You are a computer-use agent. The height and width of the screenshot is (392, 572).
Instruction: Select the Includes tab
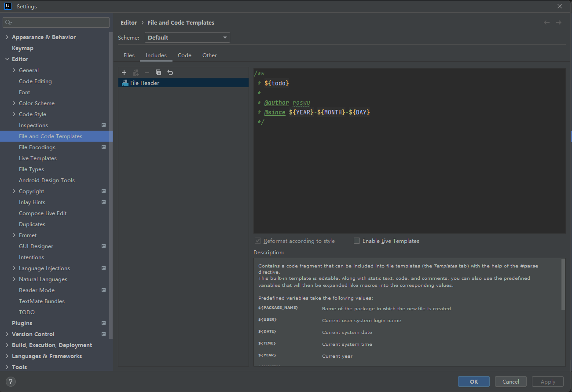[x=156, y=55]
